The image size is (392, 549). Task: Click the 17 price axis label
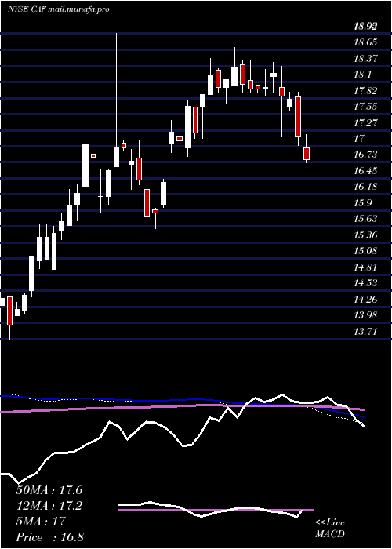[359, 139]
